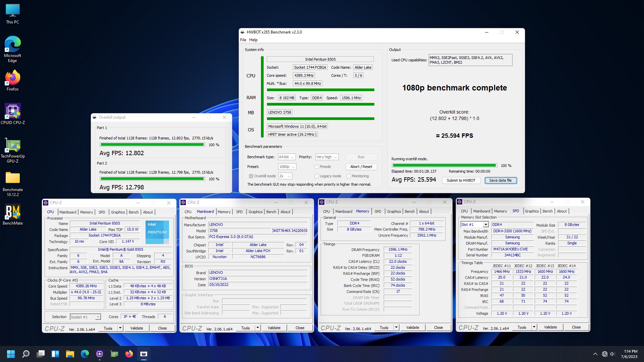The height and width of the screenshot is (362, 644).
Task: Open Microsoft Edge desktop shortcut
Action: pyautogui.click(x=13, y=49)
